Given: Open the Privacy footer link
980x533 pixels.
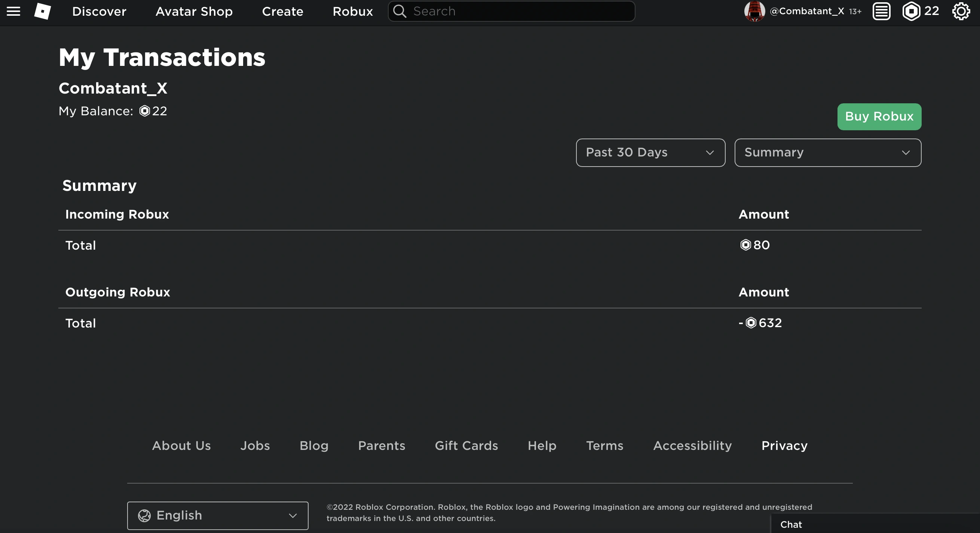Looking at the screenshot, I should click(784, 445).
